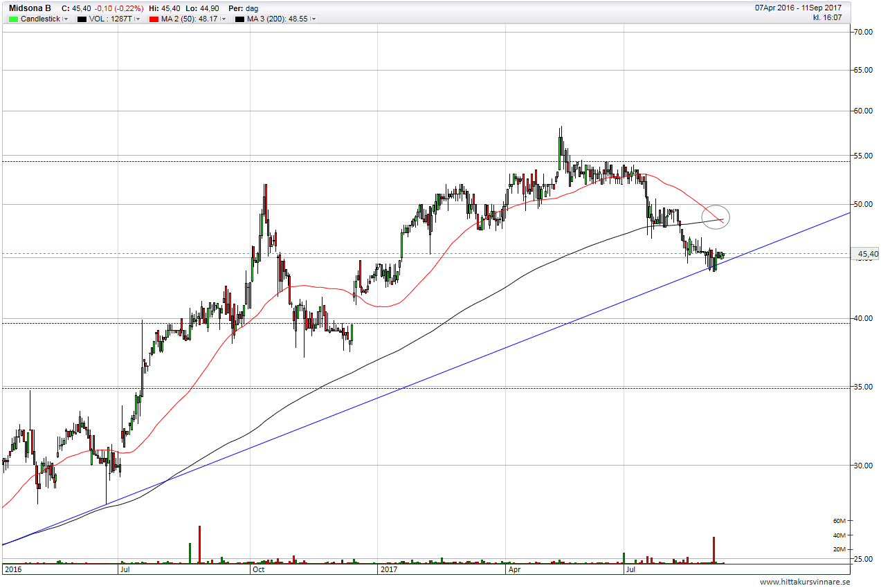881x588 pixels.
Task: Click the black VOL color swatch
Action: pyautogui.click(x=82, y=19)
